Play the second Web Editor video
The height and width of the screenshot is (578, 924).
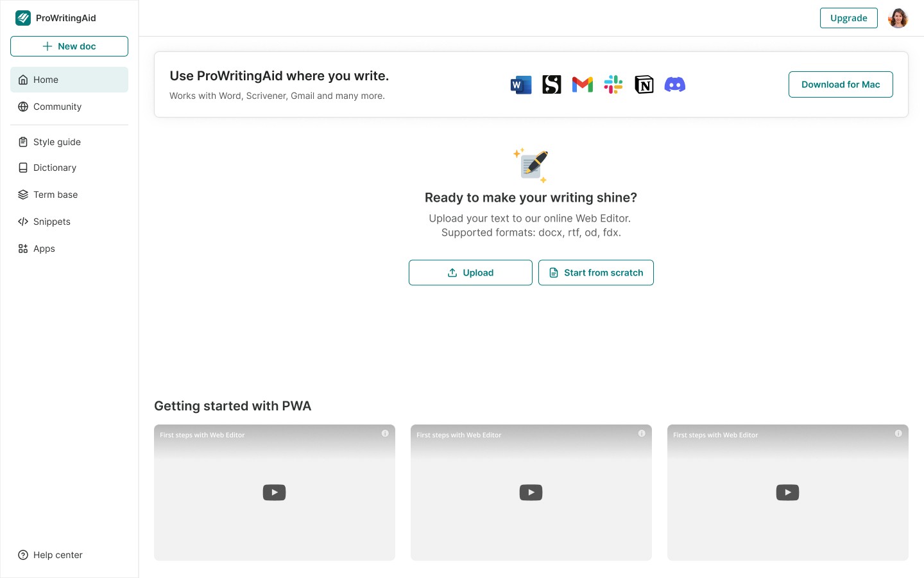pos(531,493)
